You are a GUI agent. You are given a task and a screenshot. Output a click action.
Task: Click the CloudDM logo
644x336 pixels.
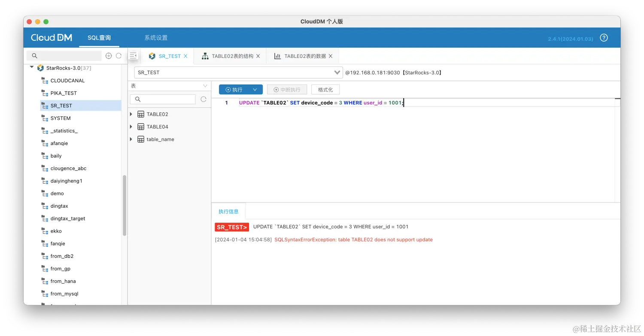pos(52,38)
